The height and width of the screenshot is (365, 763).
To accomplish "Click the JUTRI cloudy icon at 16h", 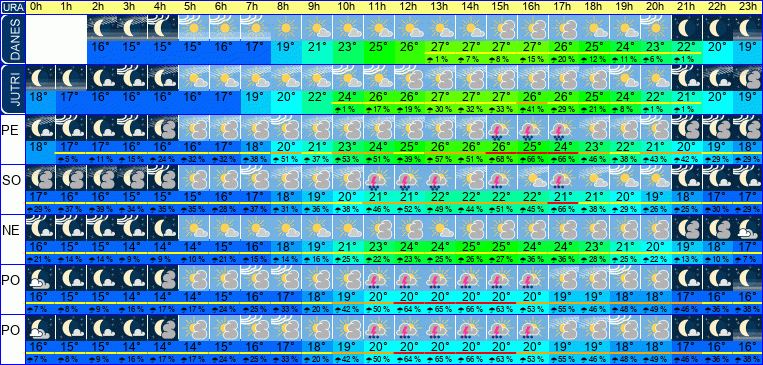I will 531,78.
